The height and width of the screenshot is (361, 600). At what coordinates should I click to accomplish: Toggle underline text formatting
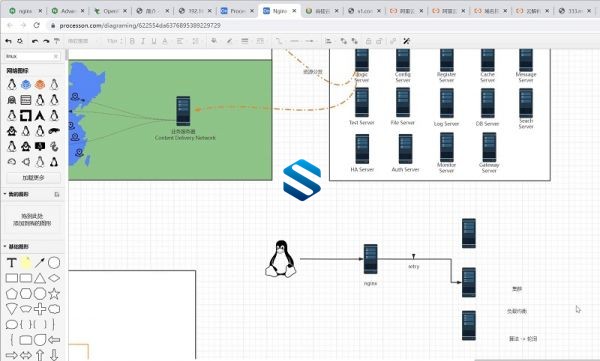point(154,41)
